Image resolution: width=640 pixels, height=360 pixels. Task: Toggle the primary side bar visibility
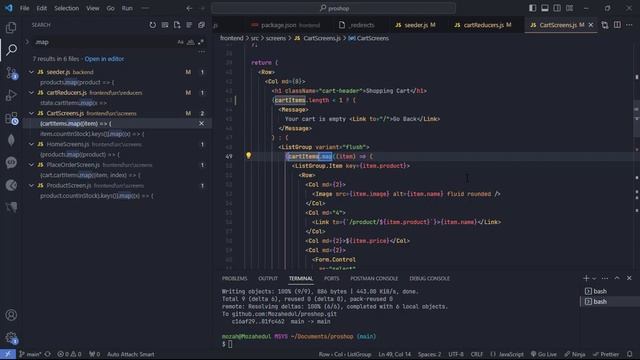533,8
